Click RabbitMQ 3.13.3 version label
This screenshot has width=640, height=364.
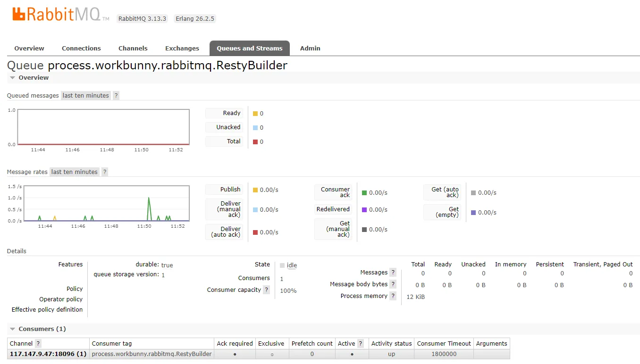point(142,19)
